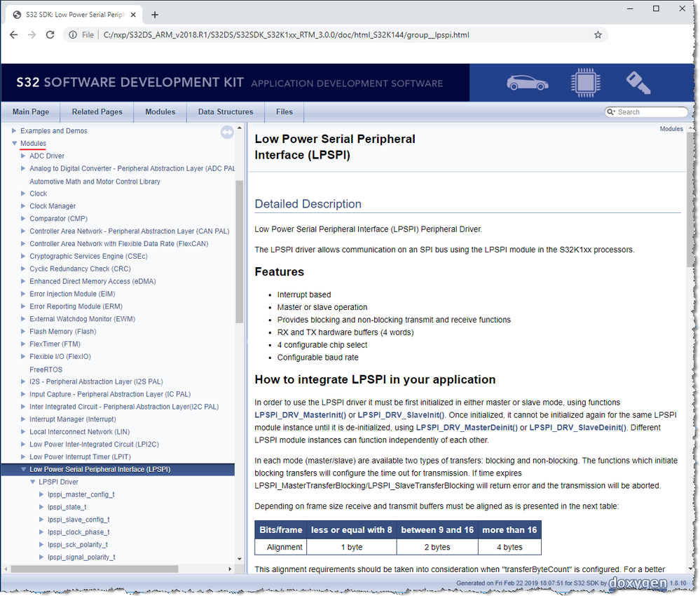Viewport: 700px width, 596px height.
Task: Expand Cyclic Redundancy Check (CRC) arrow
Action: (x=23, y=269)
